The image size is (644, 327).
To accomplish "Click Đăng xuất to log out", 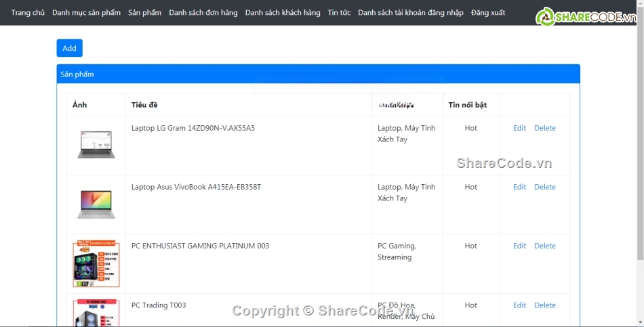I will 488,13.
